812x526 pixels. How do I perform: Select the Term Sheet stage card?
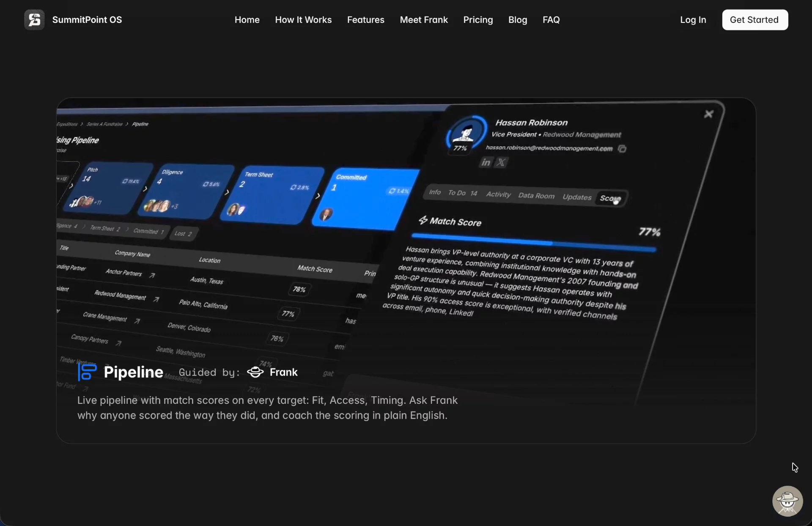tap(273, 195)
